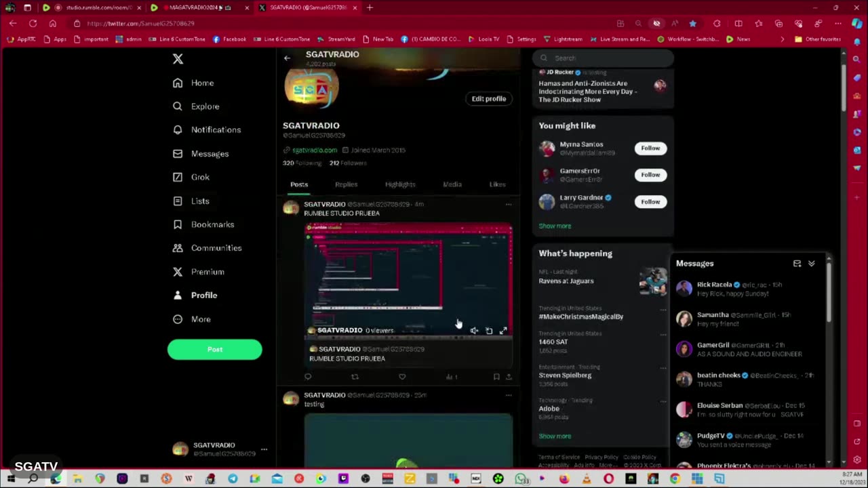This screenshot has width=868, height=488.
Task: View the 320 Following list
Action: [x=302, y=163]
